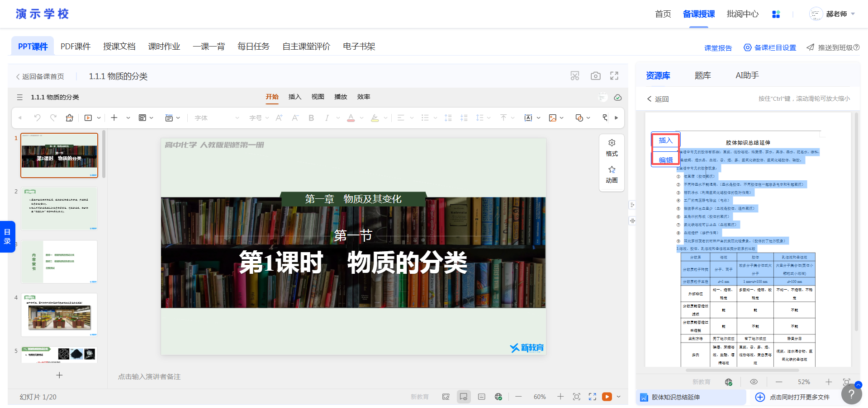Toggle the hamburger slide outline menu
The width and height of the screenshot is (868, 408).
pos(20,97)
